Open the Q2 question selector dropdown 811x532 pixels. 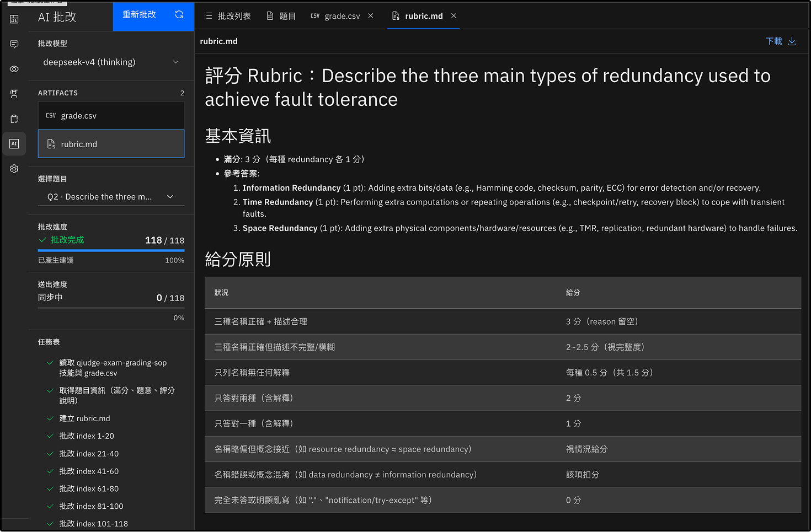(x=111, y=197)
